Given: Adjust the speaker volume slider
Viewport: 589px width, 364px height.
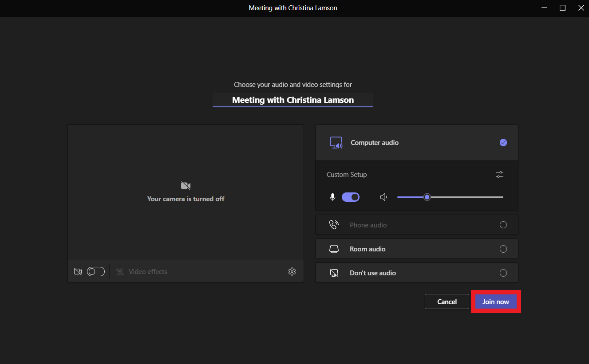Looking at the screenshot, I should tap(450, 197).
